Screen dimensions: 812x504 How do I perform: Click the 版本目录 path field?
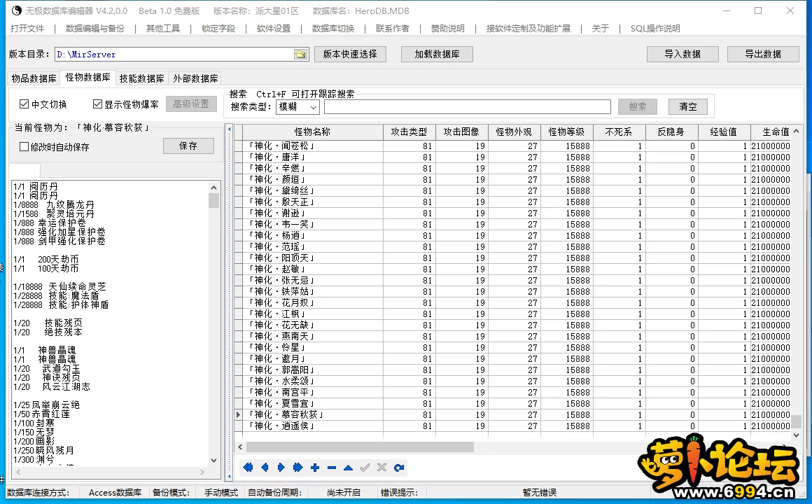[x=174, y=54]
